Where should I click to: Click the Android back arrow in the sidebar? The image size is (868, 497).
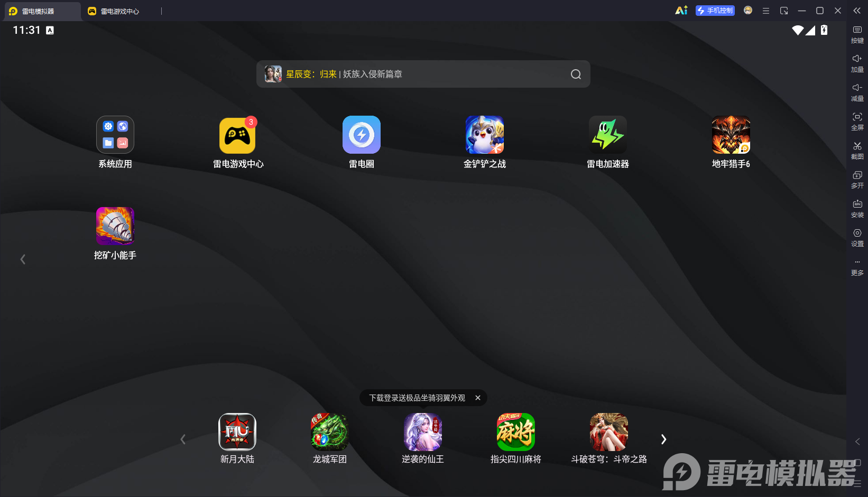tap(857, 442)
